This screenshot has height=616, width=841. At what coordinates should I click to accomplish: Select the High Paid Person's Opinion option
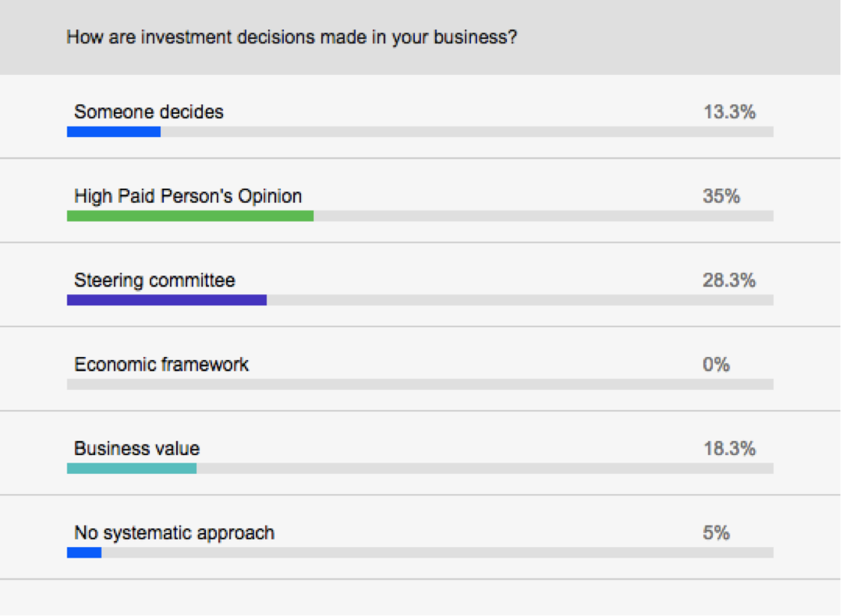click(x=188, y=196)
